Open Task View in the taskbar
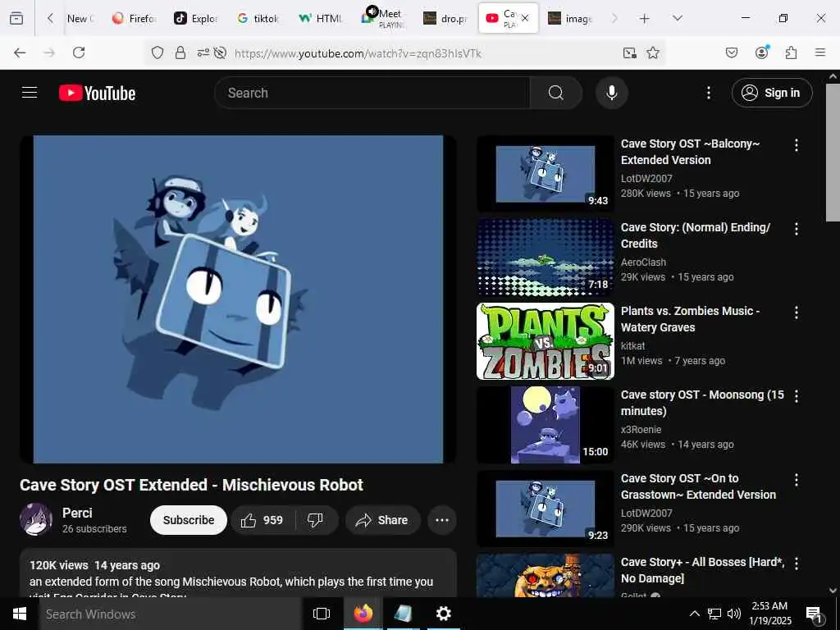 click(x=321, y=614)
